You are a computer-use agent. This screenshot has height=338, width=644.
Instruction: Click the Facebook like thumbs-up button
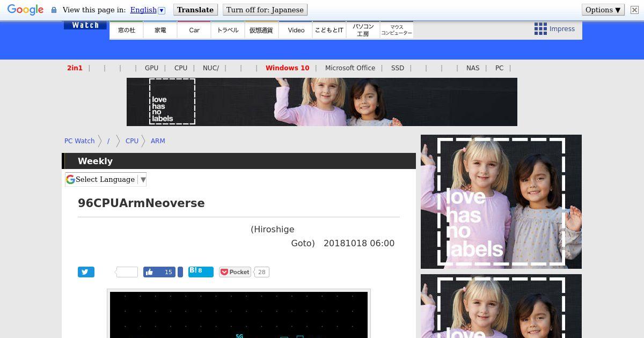(159, 272)
